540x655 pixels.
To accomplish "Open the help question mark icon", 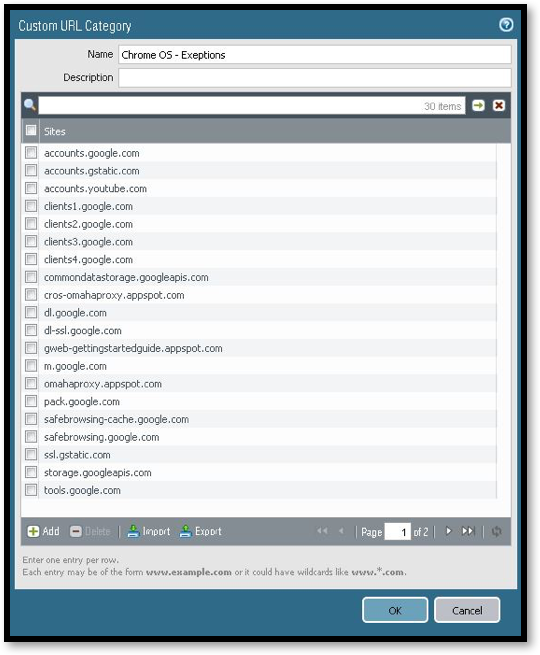I will [506, 25].
